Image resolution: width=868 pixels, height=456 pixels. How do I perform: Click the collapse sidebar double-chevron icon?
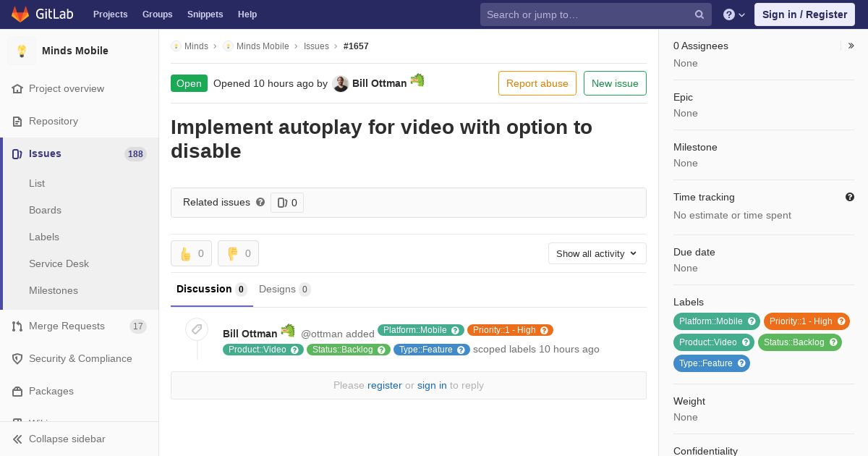point(17,439)
